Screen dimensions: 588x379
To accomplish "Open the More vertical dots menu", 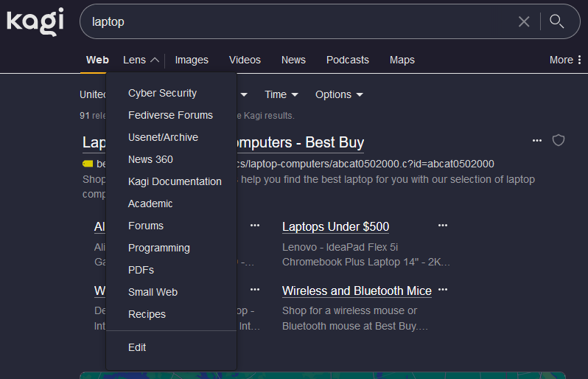I will (565, 60).
